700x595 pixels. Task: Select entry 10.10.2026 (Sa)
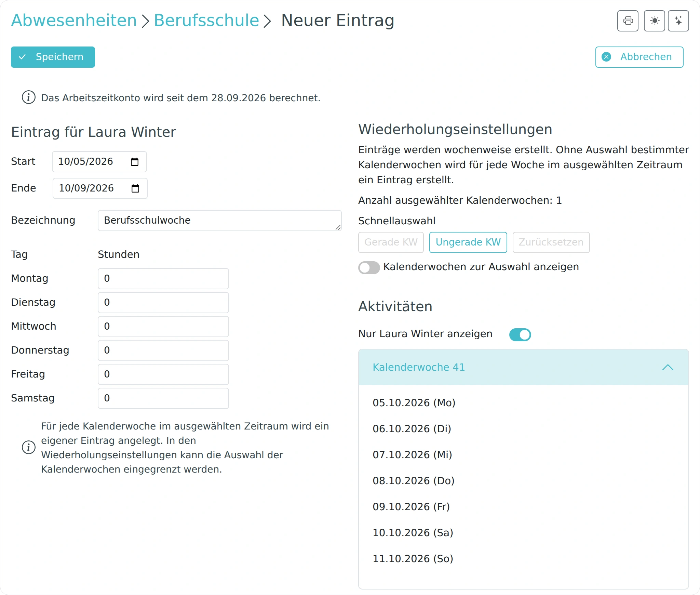click(x=413, y=533)
